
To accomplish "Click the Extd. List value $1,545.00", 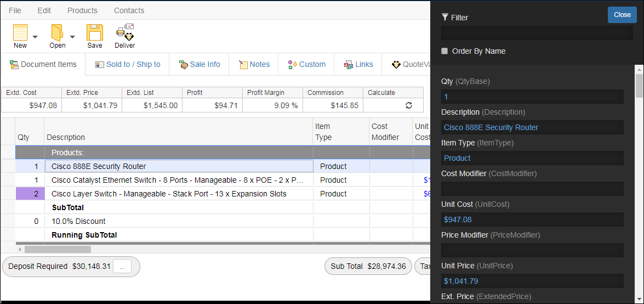I will click(152, 106).
